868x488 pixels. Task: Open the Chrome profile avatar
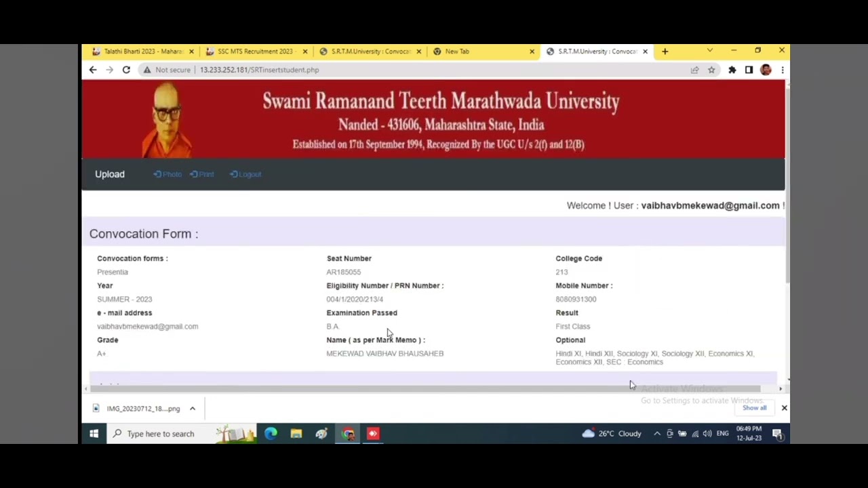(x=766, y=70)
